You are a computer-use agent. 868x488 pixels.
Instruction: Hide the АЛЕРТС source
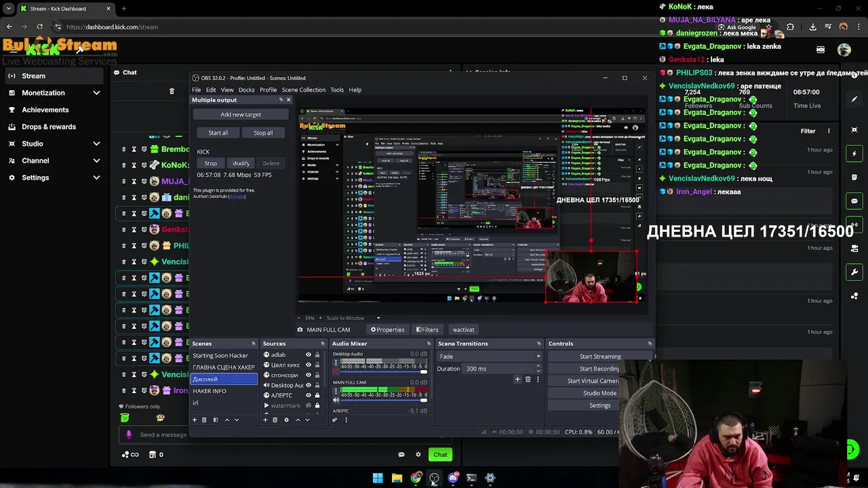(308, 395)
